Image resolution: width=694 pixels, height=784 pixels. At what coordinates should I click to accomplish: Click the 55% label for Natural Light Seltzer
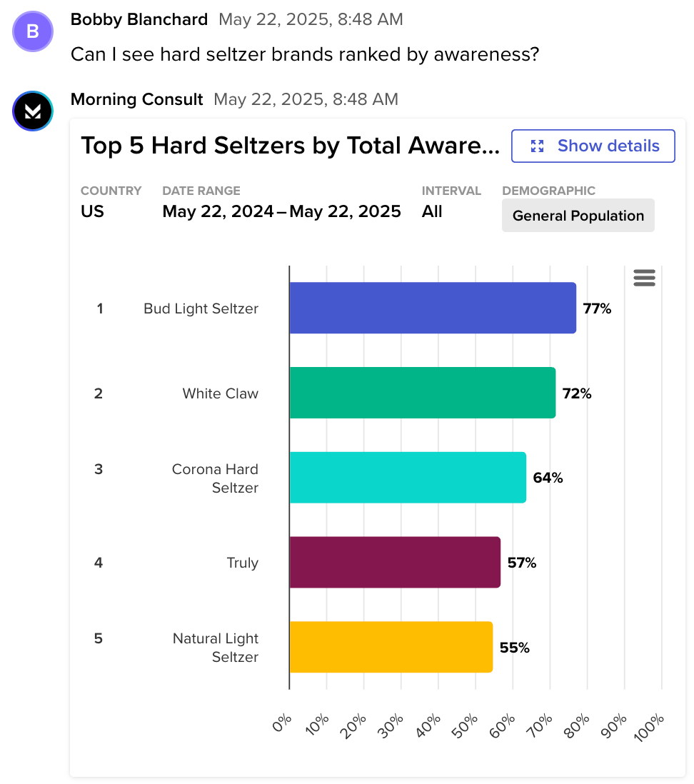tap(514, 648)
